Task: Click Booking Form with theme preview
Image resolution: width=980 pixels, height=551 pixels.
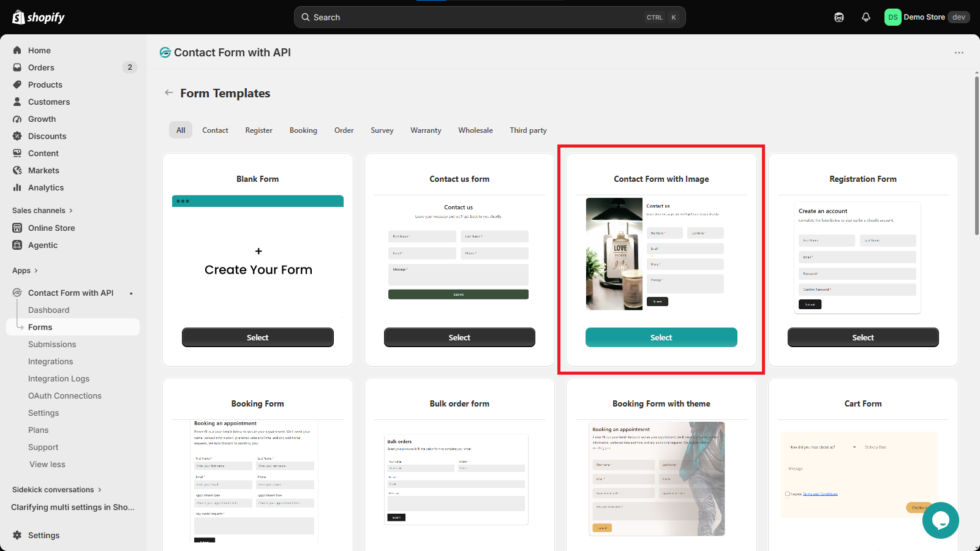Action: pyautogui.click(x=657, y=479)
